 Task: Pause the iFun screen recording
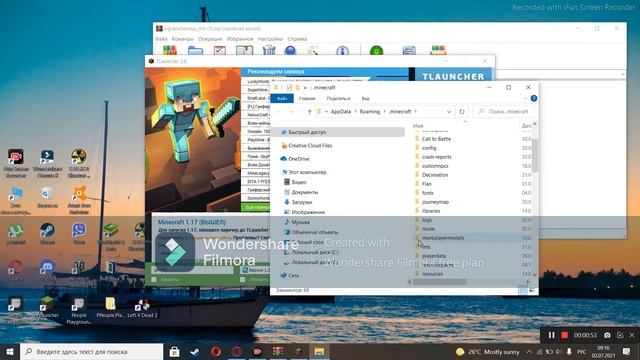point(551,335)
